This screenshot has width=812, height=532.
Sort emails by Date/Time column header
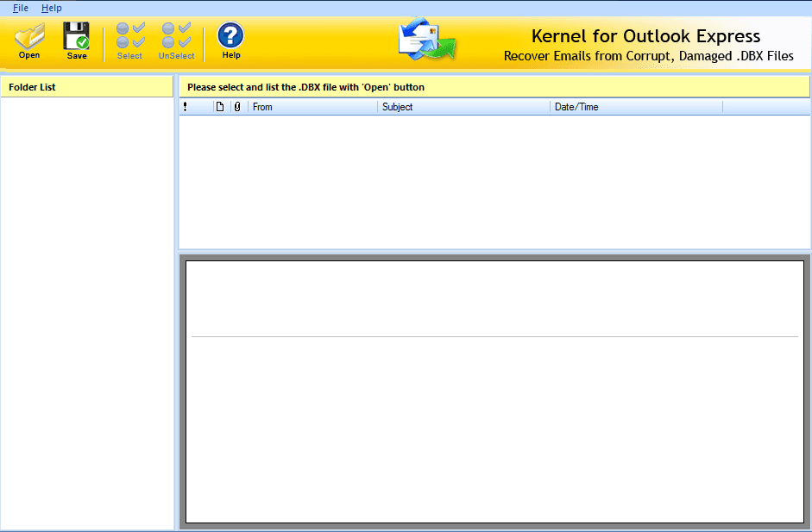coord(636,107)
